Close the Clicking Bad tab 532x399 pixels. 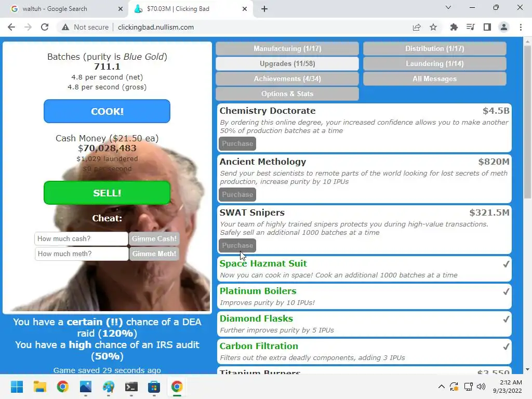pos(245,9)
